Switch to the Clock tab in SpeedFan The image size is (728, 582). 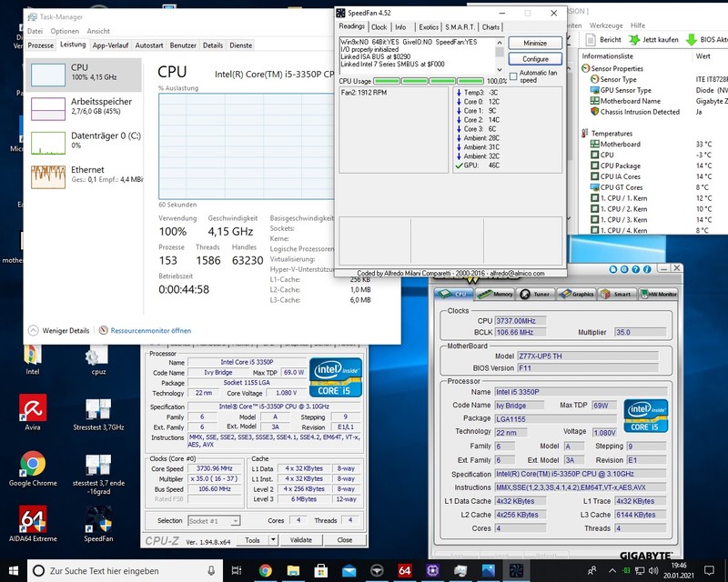(379, 27)
